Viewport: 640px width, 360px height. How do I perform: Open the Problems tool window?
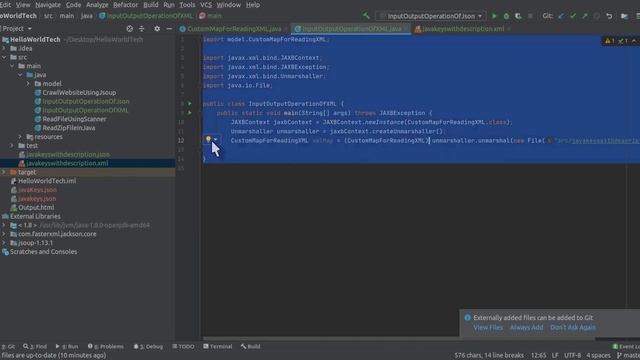[106, 346]
